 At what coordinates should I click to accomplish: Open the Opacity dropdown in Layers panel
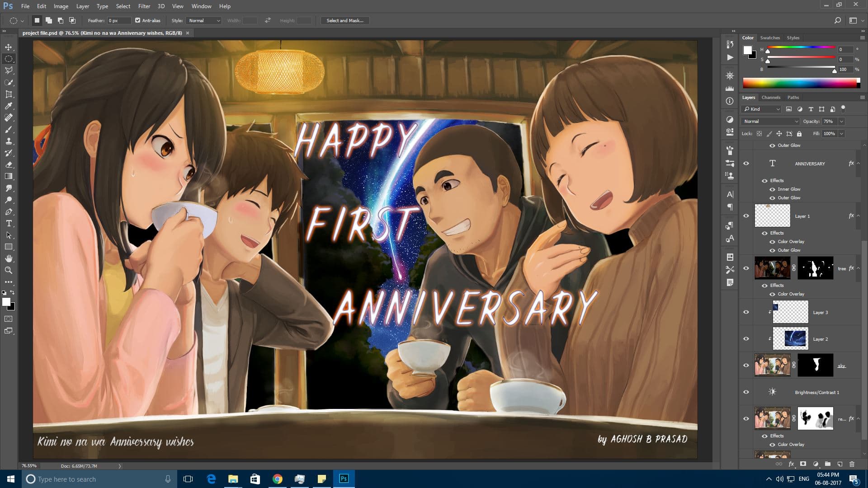click(x=841, y=121)
